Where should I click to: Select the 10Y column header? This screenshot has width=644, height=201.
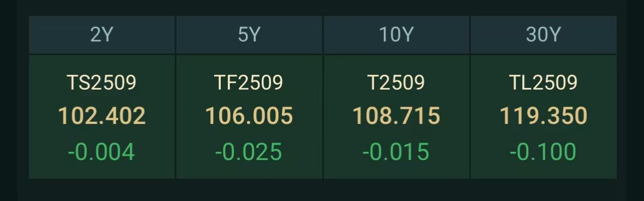[397, 35]
